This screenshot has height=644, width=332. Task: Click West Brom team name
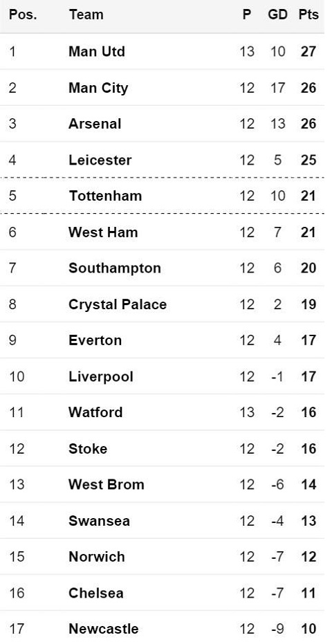click(107, 485)
